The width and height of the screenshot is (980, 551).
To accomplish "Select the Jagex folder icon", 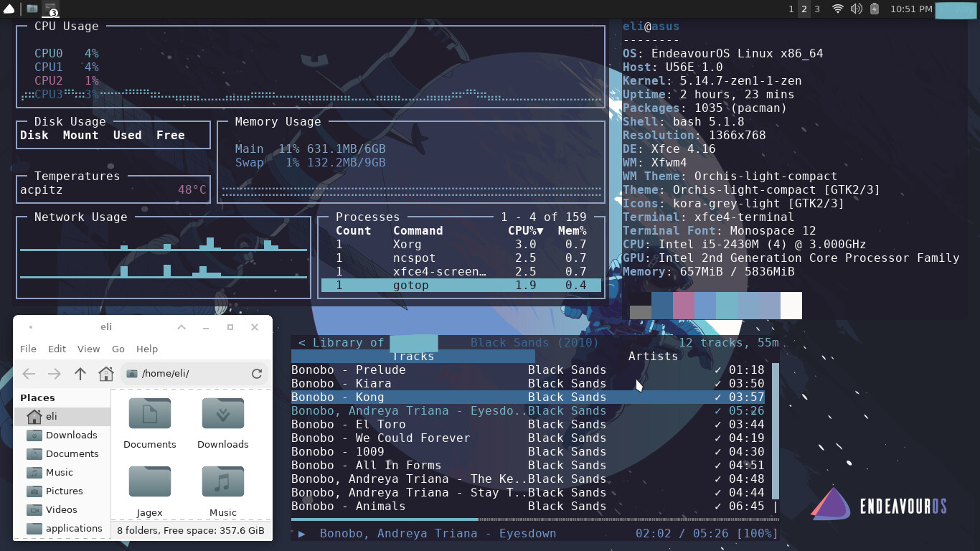I will 149,482.
